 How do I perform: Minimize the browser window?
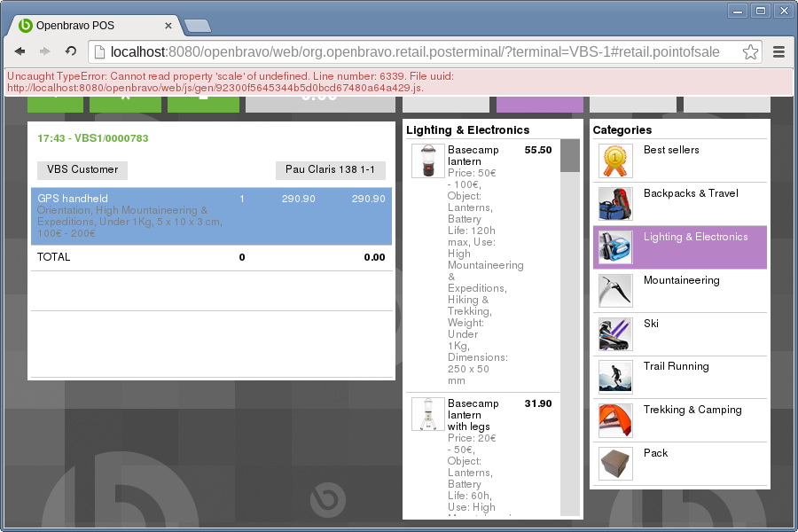coord(738,11)
